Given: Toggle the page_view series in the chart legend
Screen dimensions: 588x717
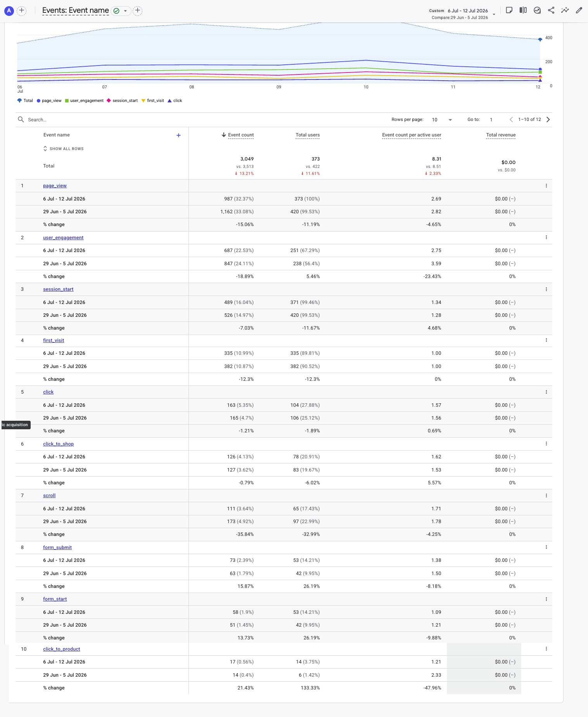Looking at the screenshot, I should (49, 101).
